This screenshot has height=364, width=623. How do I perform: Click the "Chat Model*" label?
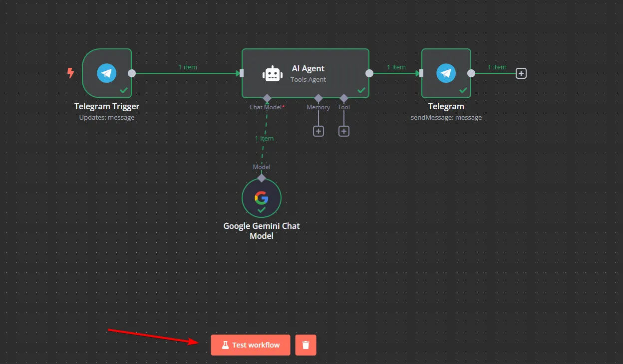coord(267,107)
